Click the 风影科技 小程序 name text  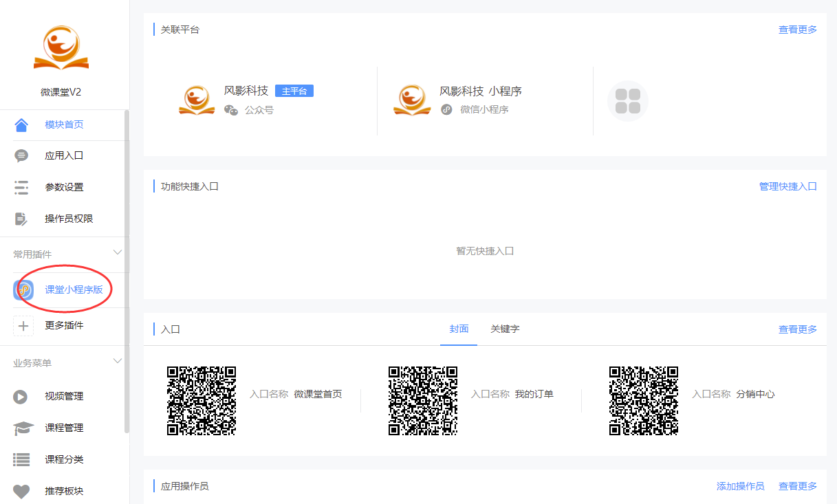pyautogui.click(x=481, y=91)
